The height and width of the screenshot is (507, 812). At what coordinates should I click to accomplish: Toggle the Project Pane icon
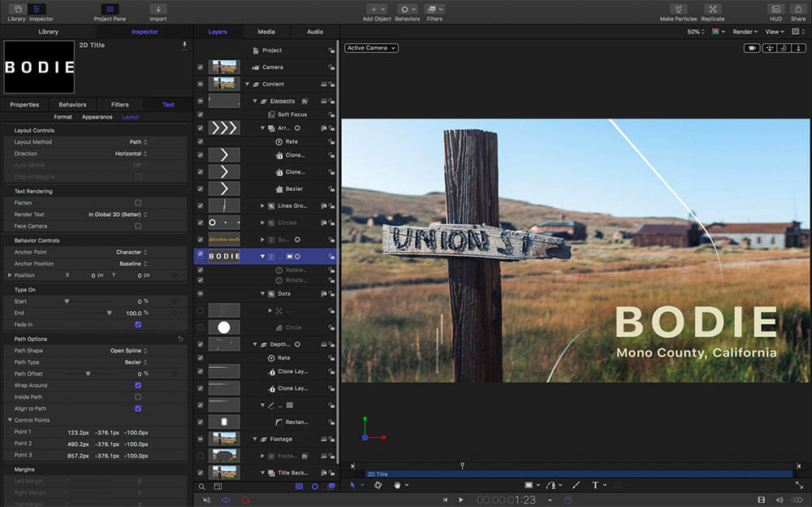click(x=110, y=9)
